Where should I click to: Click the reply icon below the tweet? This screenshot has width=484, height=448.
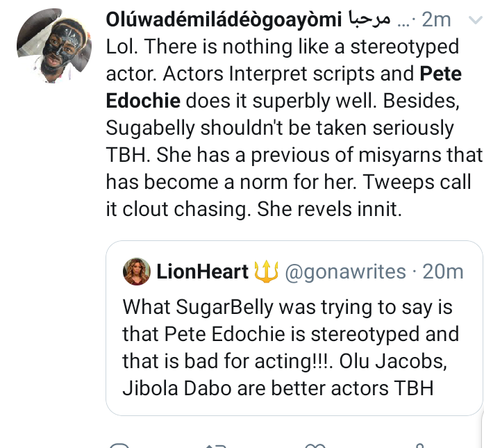120,445
